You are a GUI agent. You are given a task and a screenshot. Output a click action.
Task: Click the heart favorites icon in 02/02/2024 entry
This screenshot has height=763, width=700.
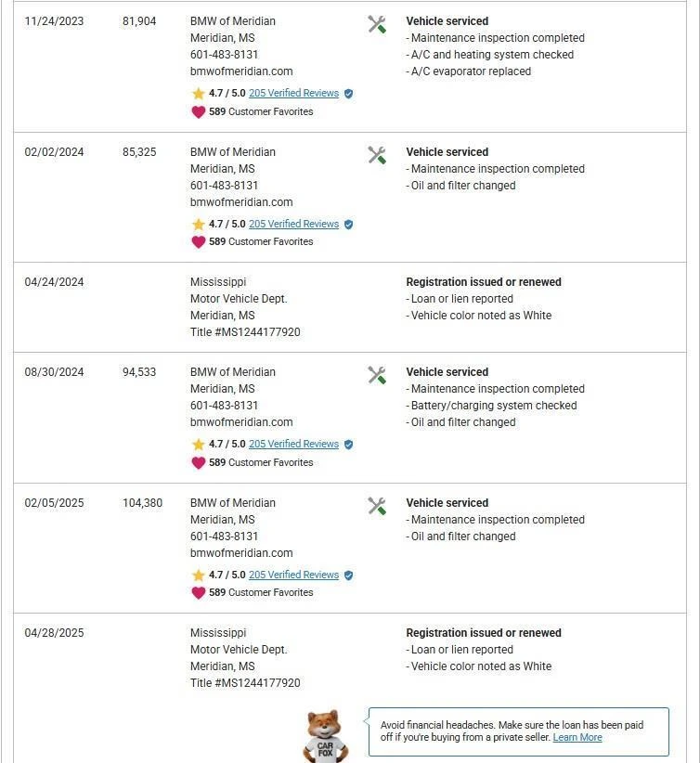pyautogui.click(x=198, y=242)
